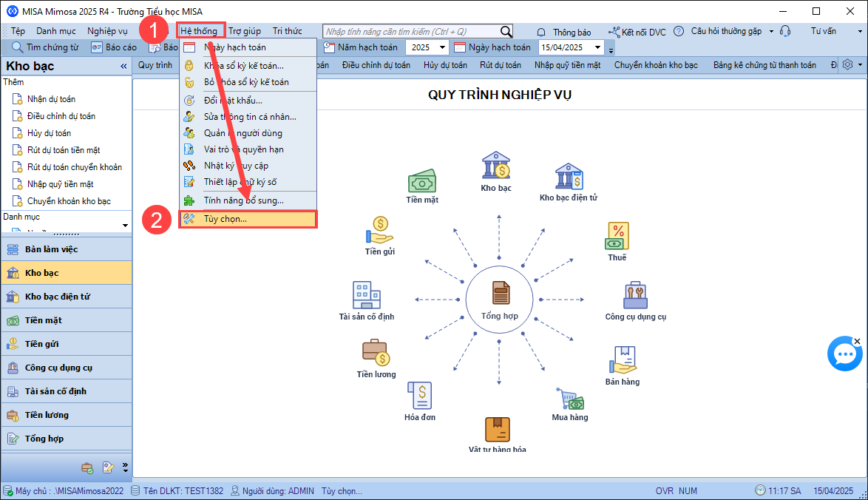Click Rút dự toán chuyển khoản link
Image resolution: width=868 pixels, height=500 pixels.
74,167
